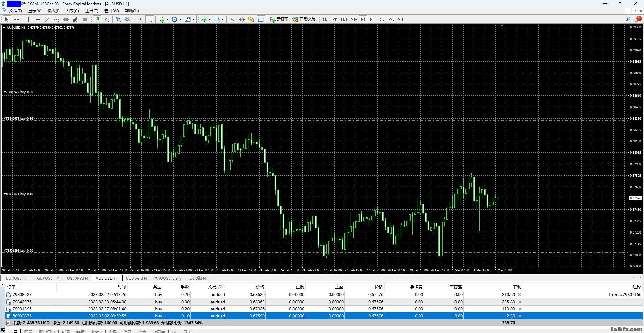Expand the AUDUSD,H1 chart title triangle

pyautogui.click(x=4, y=28)
